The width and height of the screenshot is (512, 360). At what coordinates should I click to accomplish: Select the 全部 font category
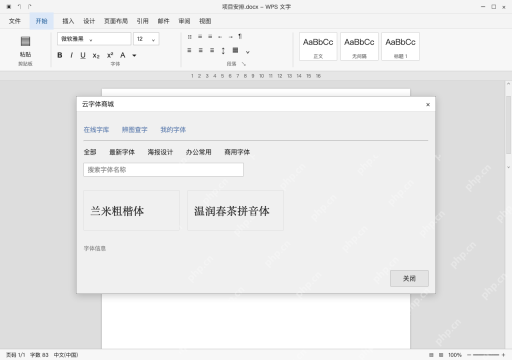[x=90, y=152]
